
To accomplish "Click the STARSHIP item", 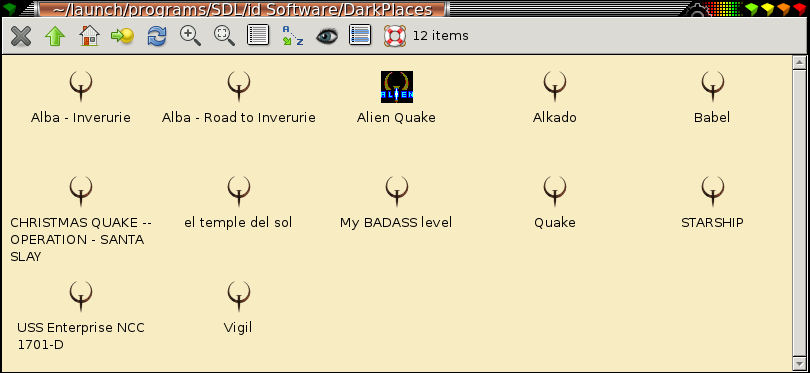I will tap(712, 203).
